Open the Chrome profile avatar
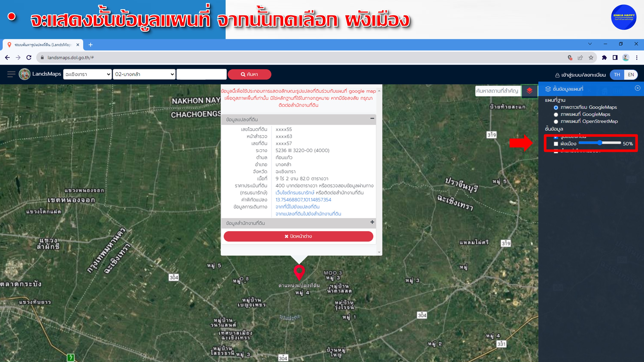Viewport: 644px width, 362px height. [x=626, y=58]
